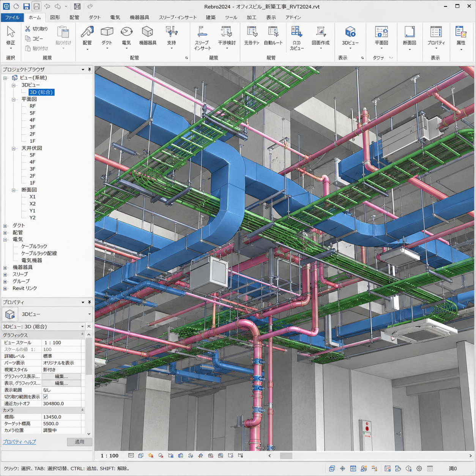This screenshot has width=476, height=476.
Task: Switch to the 建築 ribbon tab
Action: pyautogui.click(x=211, y=17)
